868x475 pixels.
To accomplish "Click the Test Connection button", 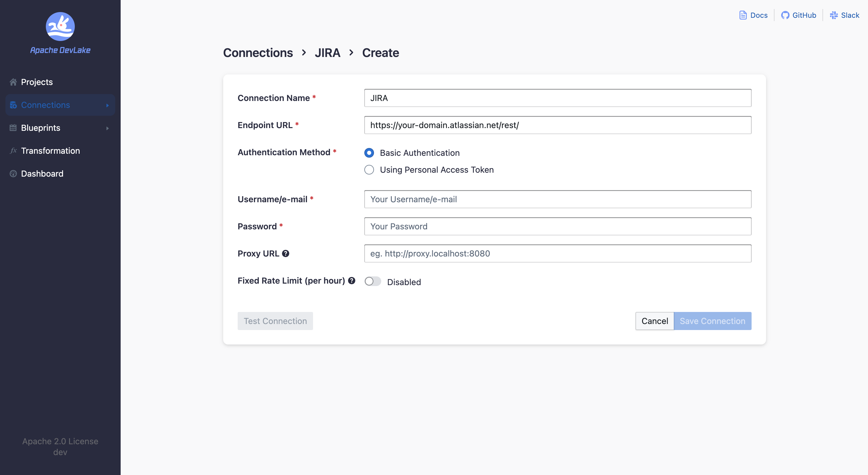I will (x=275, y=321).
